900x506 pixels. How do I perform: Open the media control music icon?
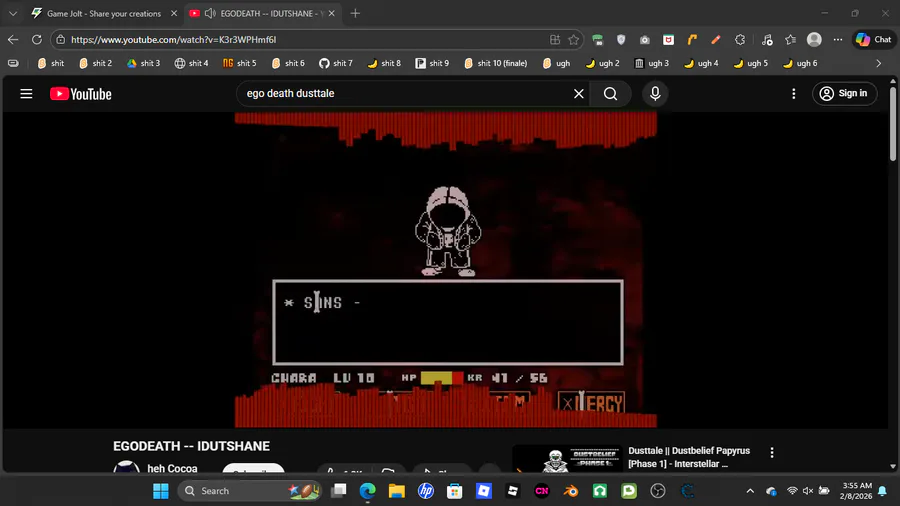pyautogui.click(x=767, y=40)
